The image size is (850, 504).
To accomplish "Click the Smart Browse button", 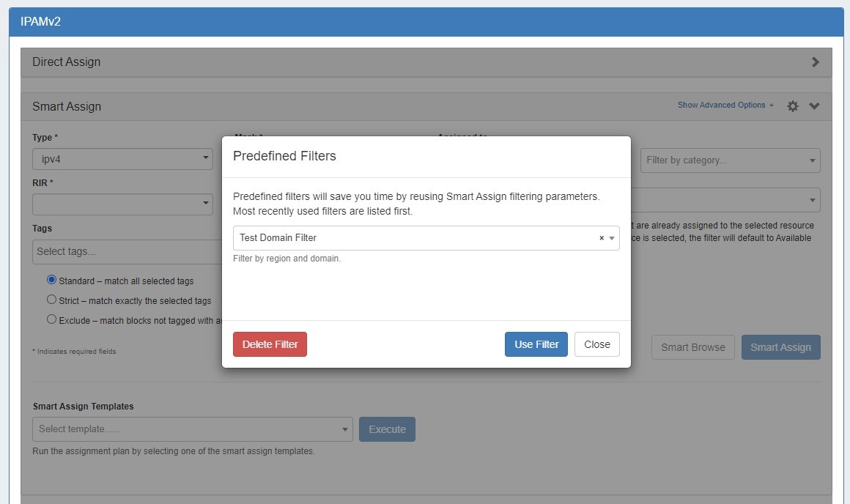I will tap(692, 347).
